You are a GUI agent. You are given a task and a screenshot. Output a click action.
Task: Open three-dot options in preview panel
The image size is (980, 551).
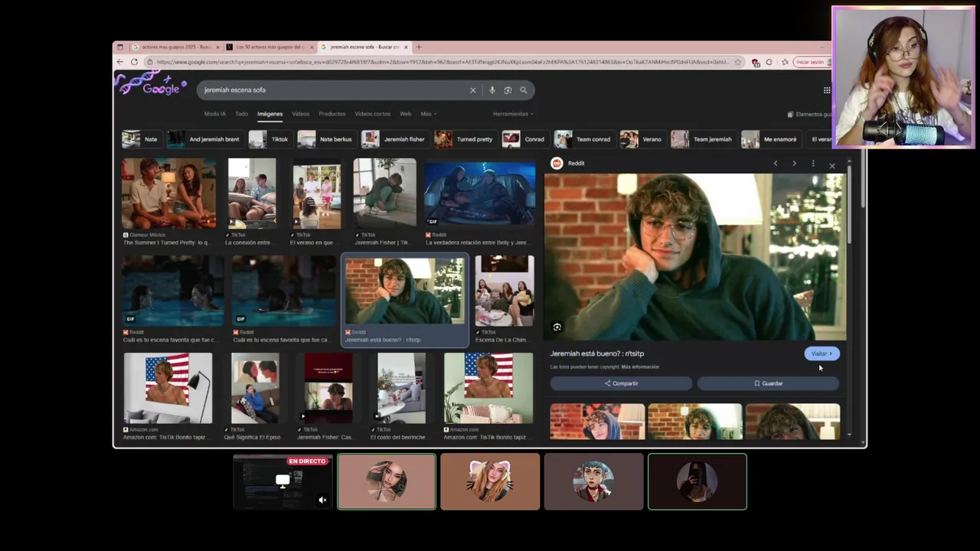click(813, 163)
